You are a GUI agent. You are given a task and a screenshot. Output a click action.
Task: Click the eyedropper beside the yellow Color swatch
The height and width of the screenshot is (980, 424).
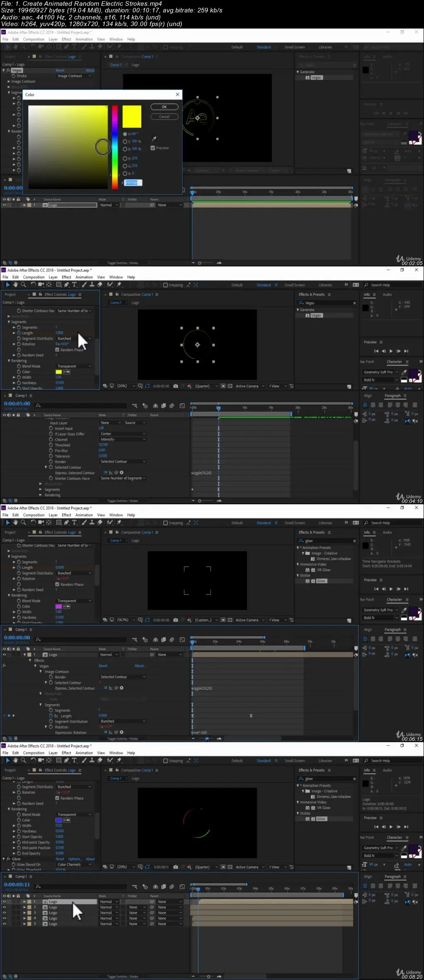(67, 372)
